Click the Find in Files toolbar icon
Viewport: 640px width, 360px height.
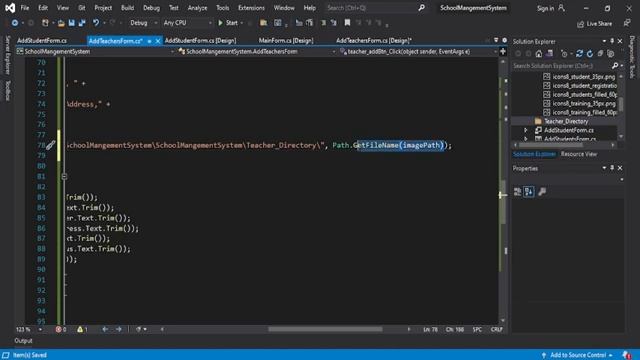coord(264,23)
